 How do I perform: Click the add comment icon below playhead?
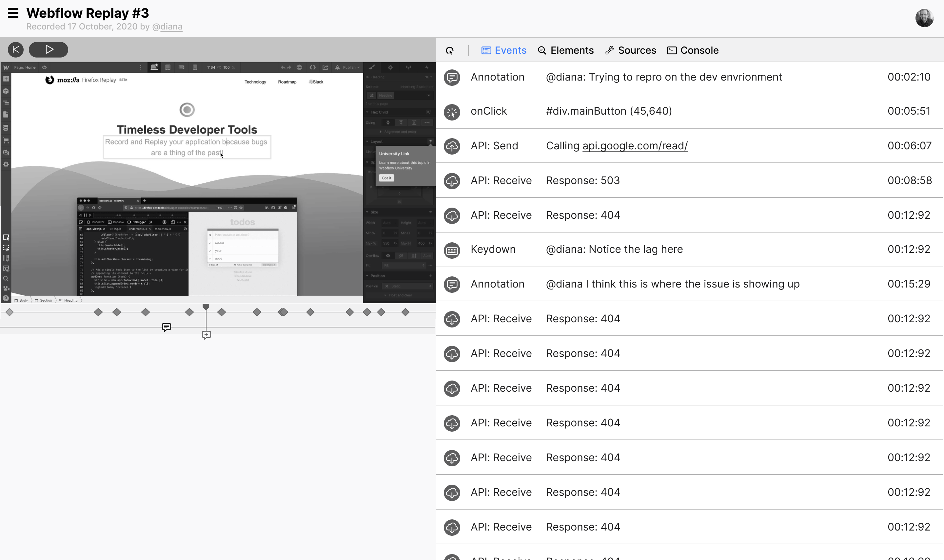(x=206, y=335)
